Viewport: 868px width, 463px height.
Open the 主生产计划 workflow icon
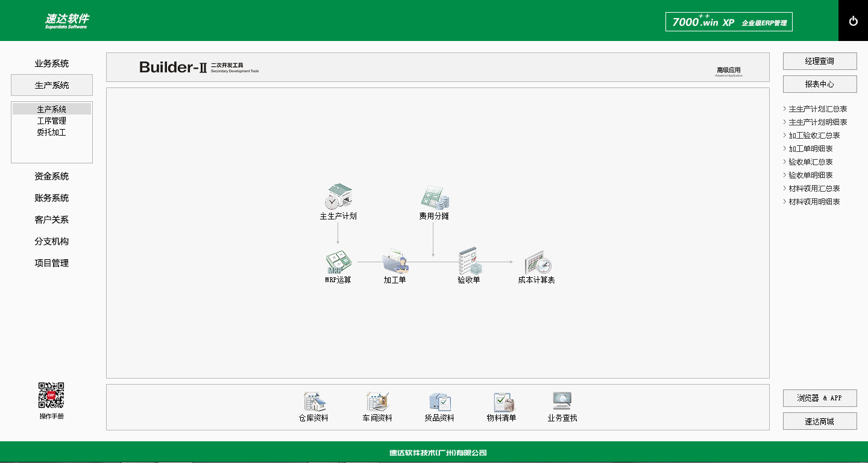coord(338,197)
